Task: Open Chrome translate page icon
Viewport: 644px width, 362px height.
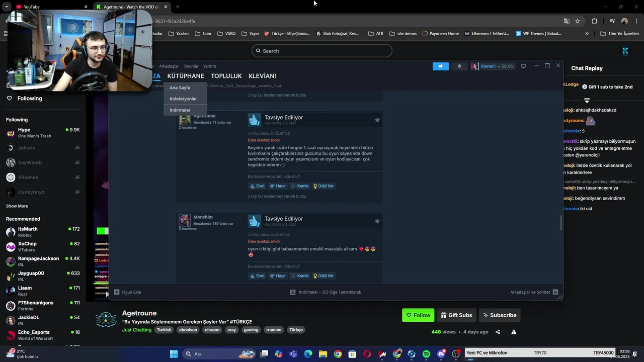Action: 567,21
